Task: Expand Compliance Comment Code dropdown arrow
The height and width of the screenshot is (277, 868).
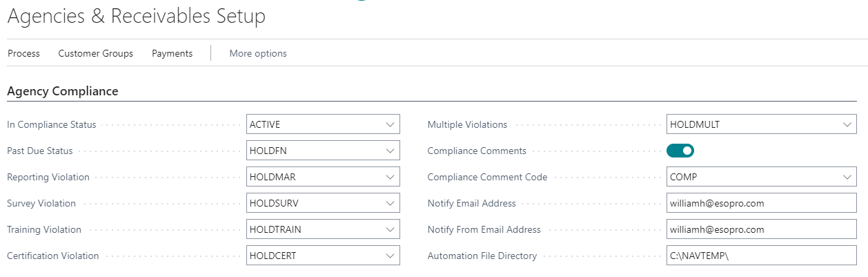Action: click(847, 177)
